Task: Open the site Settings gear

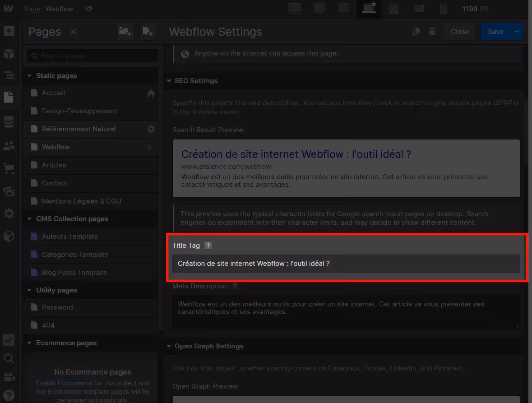Action: 9,213
